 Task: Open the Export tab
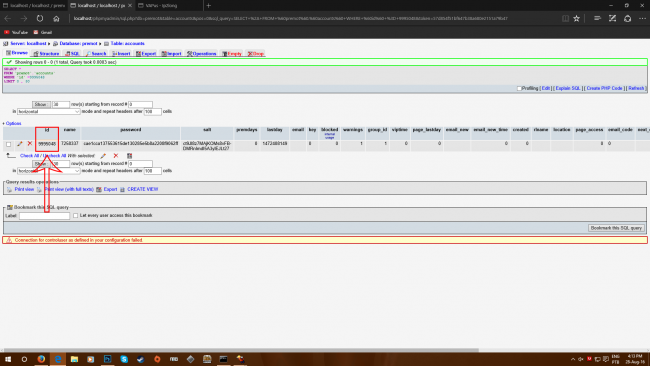point(146,53)
